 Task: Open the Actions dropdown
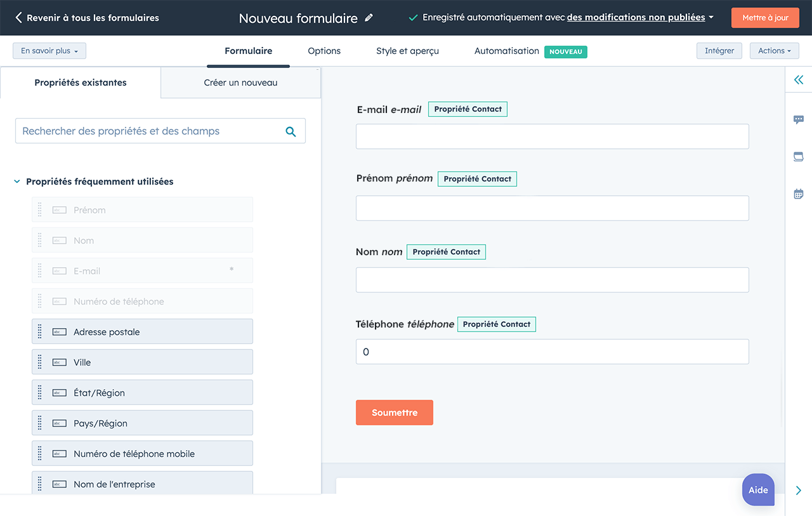tap(774, 50)
